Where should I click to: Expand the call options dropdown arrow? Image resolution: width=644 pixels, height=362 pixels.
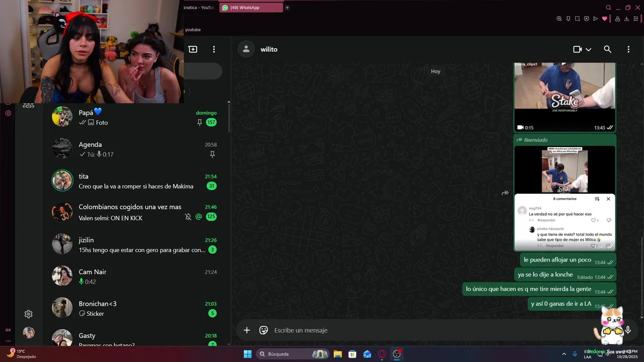pyautogui.click(x=588, y=49)
